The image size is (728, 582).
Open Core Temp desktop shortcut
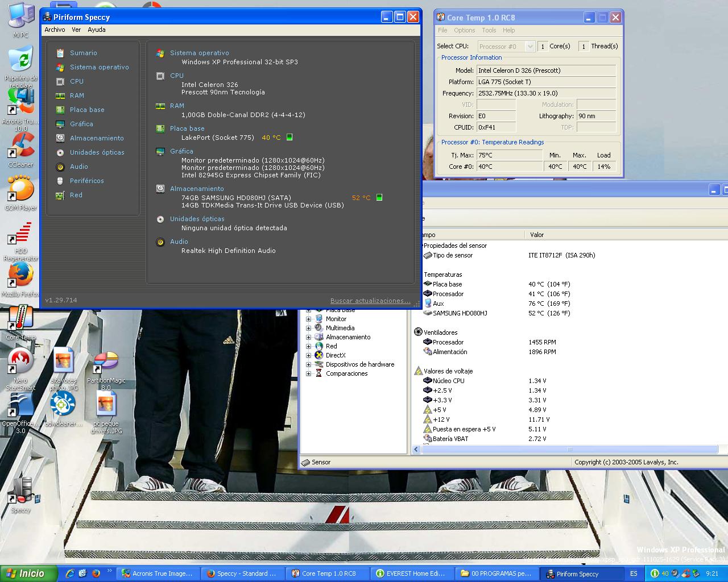click(20, 323)
